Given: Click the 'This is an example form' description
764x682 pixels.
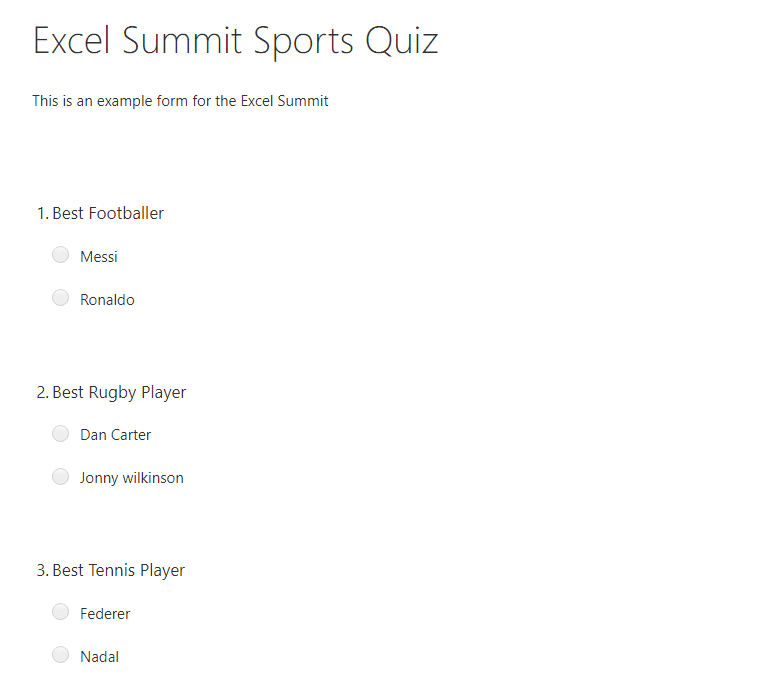Looking at the screenshot, I should pyautogui.click(x=180, y=101).
